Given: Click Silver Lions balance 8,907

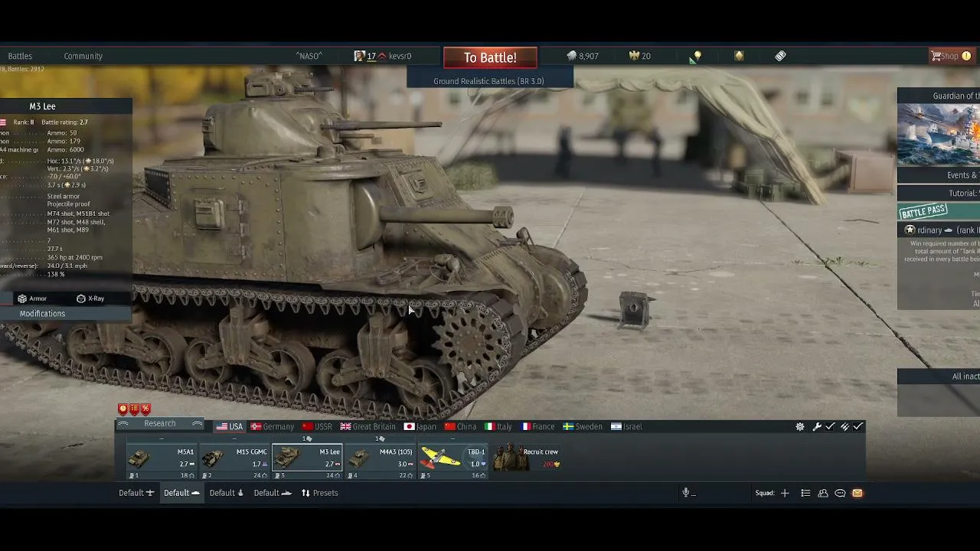Looking at the screenshot, I should tap(583, 56).
